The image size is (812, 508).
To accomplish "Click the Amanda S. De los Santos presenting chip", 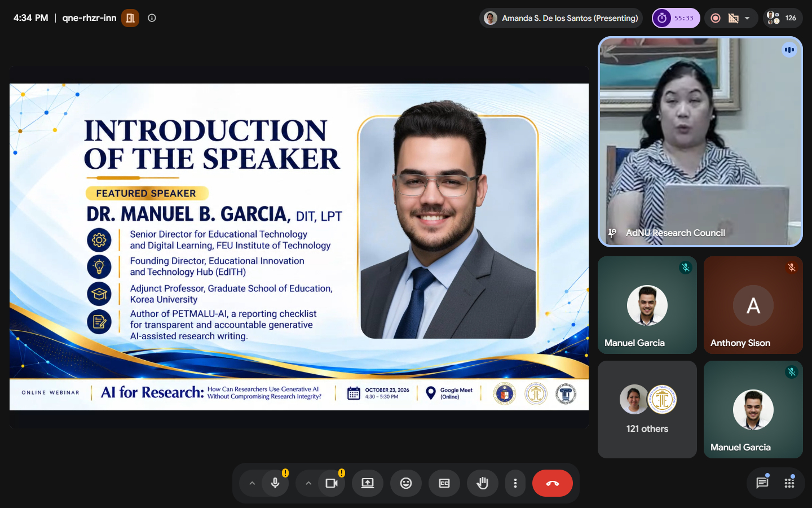I will (561, 18).
